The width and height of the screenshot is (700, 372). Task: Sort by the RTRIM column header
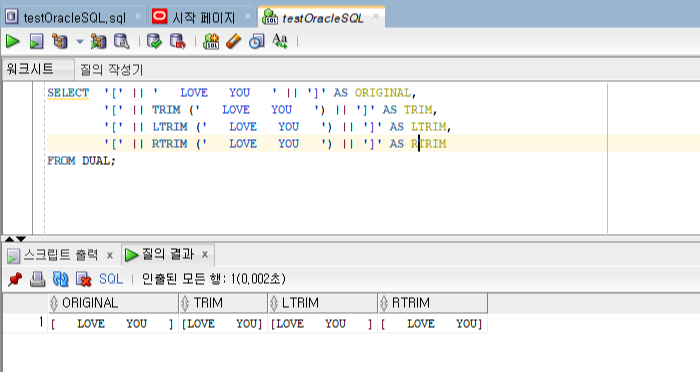click(x=433, y=303)
